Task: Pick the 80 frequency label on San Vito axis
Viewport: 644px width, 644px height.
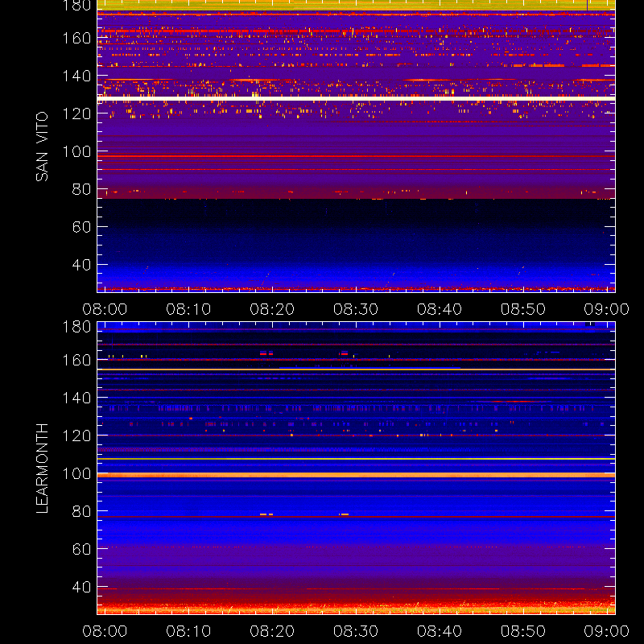Action: click(x=82, y=189)
